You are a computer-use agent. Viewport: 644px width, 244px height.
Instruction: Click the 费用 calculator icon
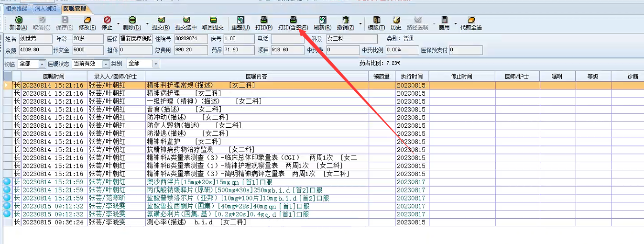point(444,20)
